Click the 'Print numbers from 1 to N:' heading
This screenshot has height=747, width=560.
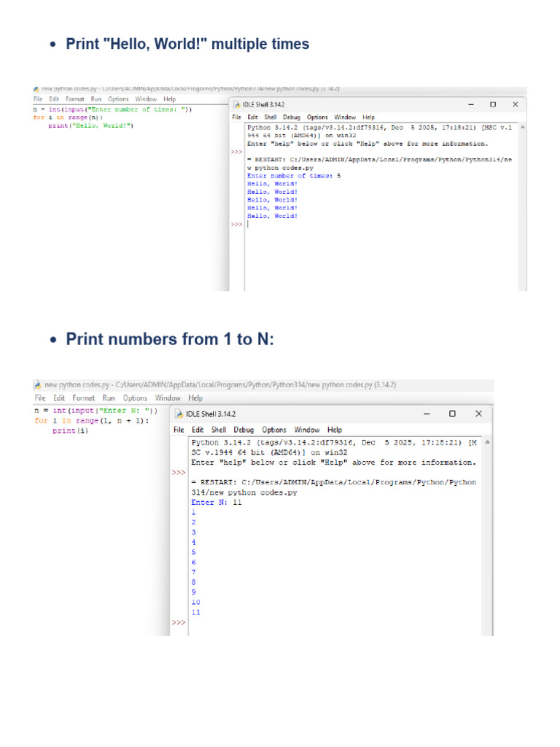[x=170, y=339]
